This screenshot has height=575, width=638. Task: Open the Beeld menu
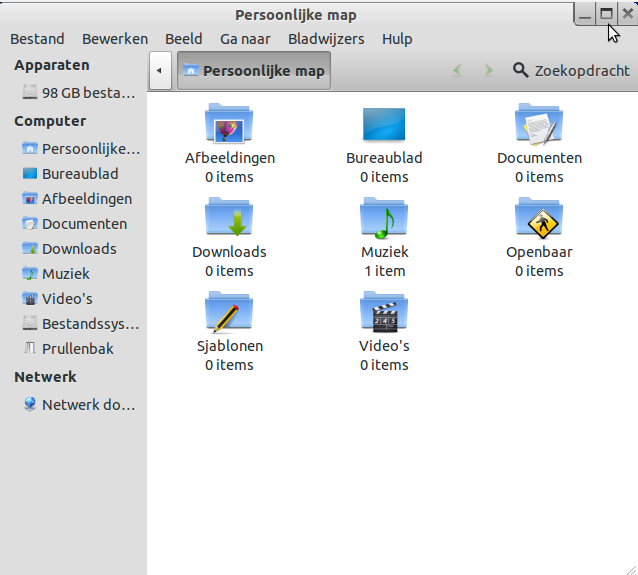point(184,39)
